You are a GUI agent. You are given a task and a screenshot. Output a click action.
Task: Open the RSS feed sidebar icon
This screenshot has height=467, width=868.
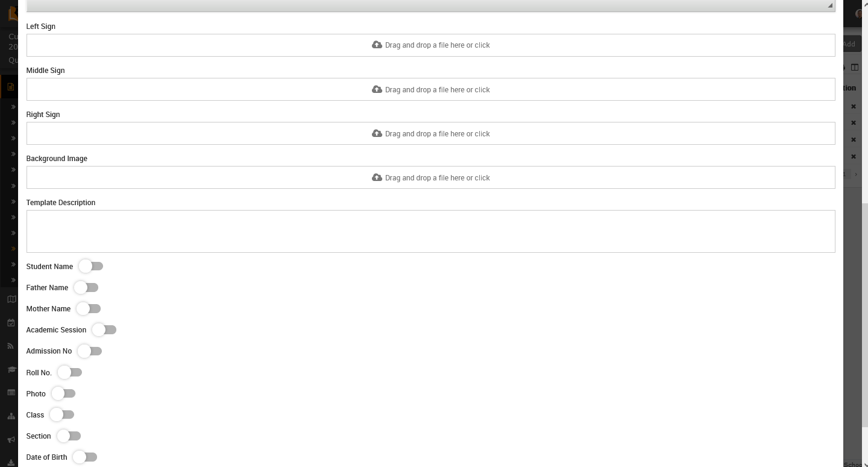(11, 346)
